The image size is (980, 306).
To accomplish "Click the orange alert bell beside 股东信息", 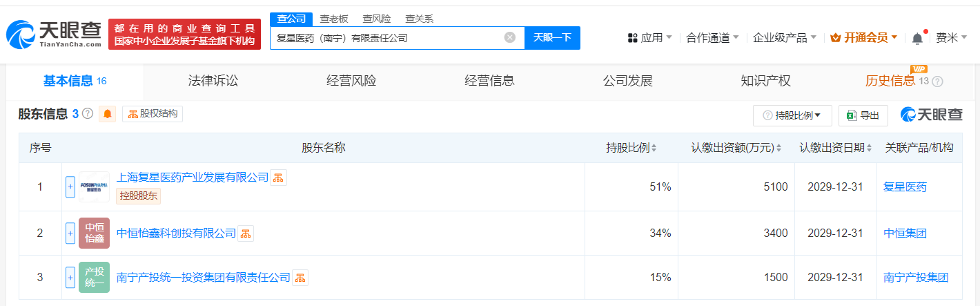I will [108, 114].
